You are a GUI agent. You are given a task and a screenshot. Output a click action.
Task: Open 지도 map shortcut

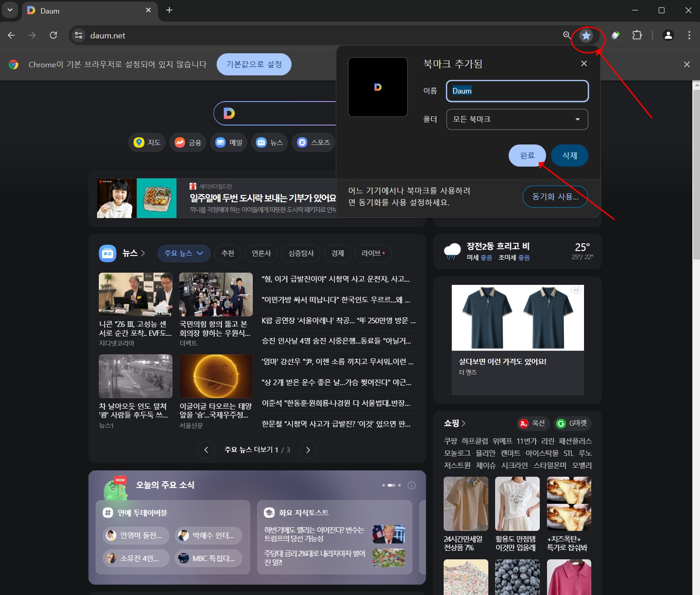coord(148,143)
